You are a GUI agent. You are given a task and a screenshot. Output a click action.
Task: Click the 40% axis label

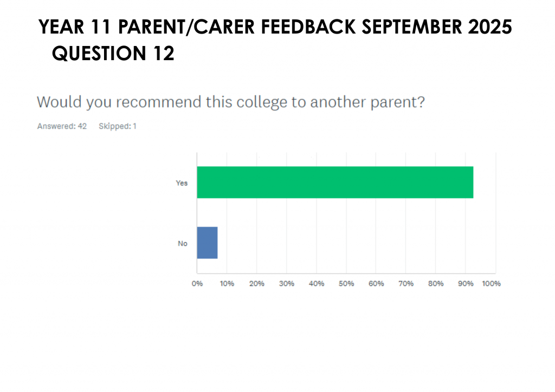[x=316, y=284]
